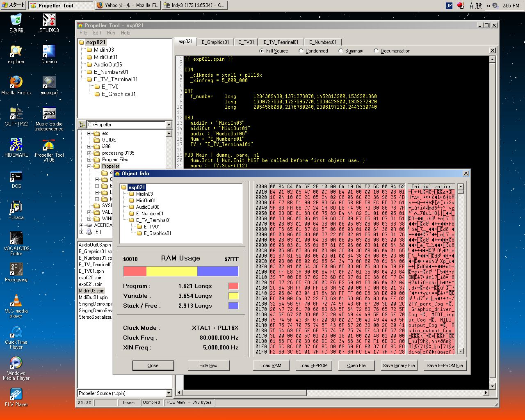Open the C:\Propeller folder path dropdown
Viewport: 525px width, 420px height.
coord(169,125)
